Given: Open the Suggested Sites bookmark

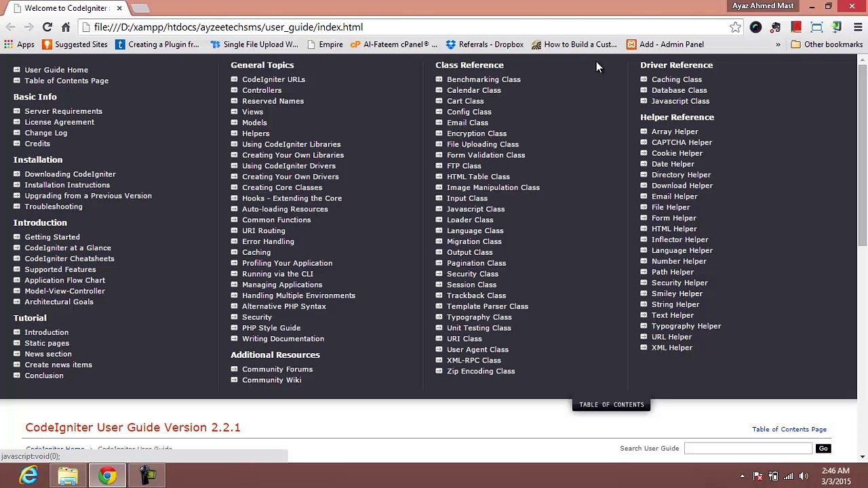Looking at the screenshot, I should tap(75, 45).
